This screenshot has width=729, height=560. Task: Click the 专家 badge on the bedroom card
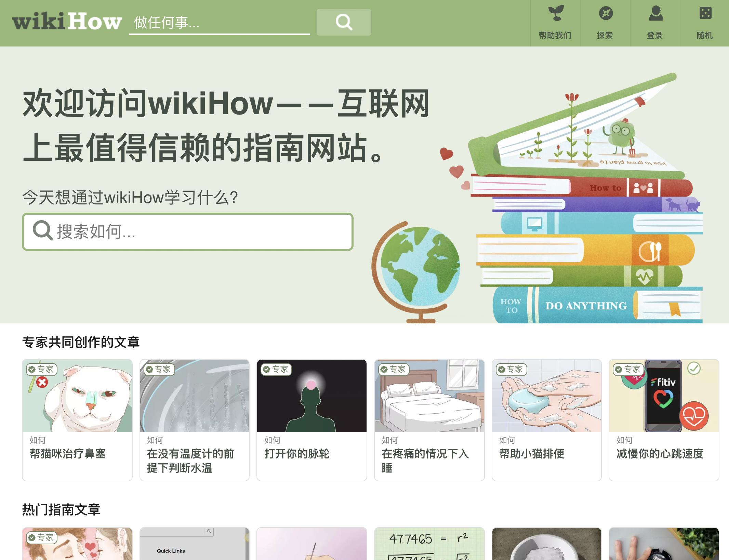[394, 369]
